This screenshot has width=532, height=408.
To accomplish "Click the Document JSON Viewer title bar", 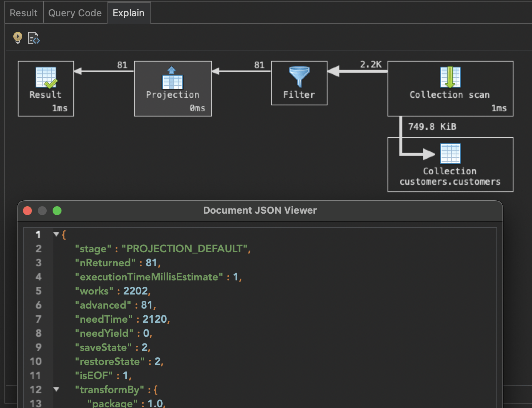I will pos(260,211).
